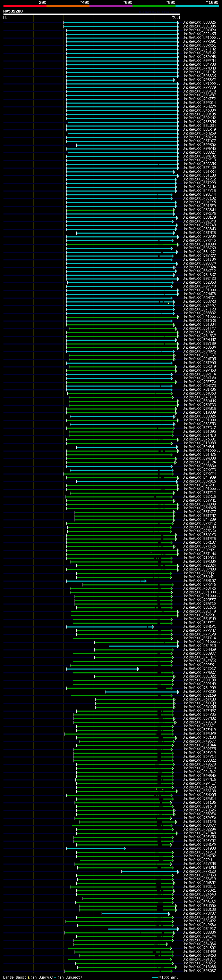
Task: Click the AV532208 query name
Action: tap(13, 11)
